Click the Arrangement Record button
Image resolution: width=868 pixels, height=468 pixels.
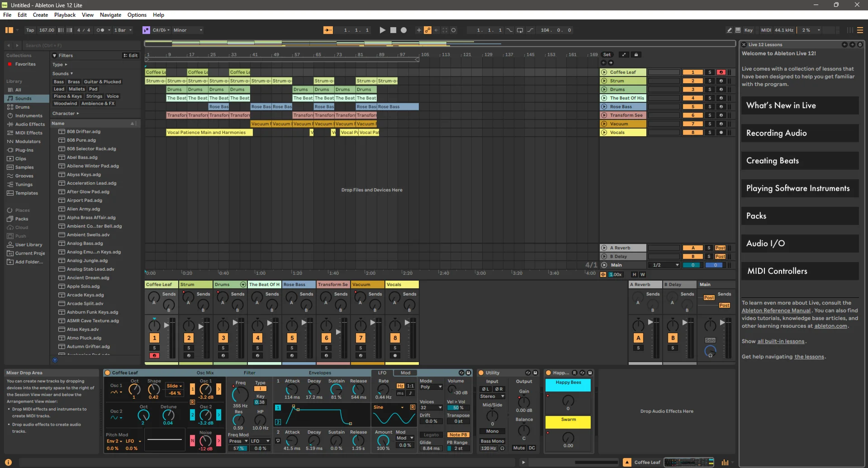click(403, 30)
